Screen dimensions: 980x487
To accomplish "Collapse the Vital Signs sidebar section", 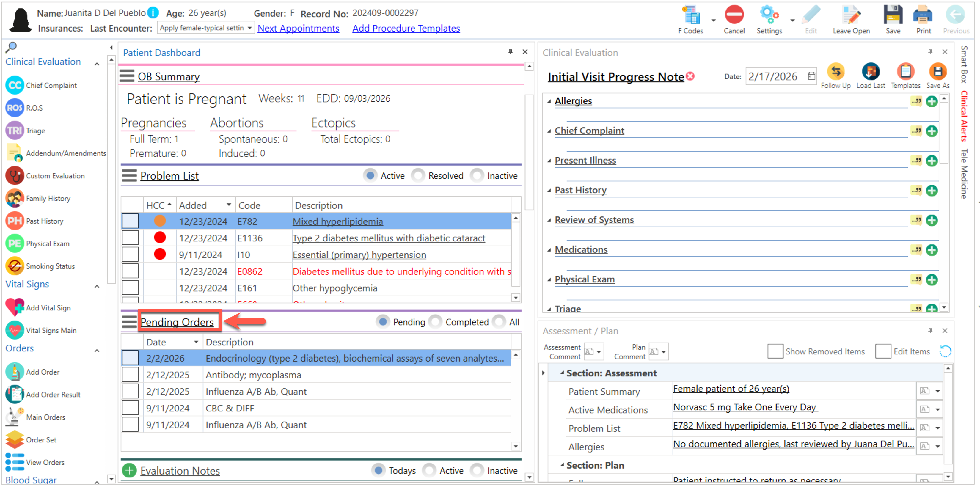I will coord(97,287).
